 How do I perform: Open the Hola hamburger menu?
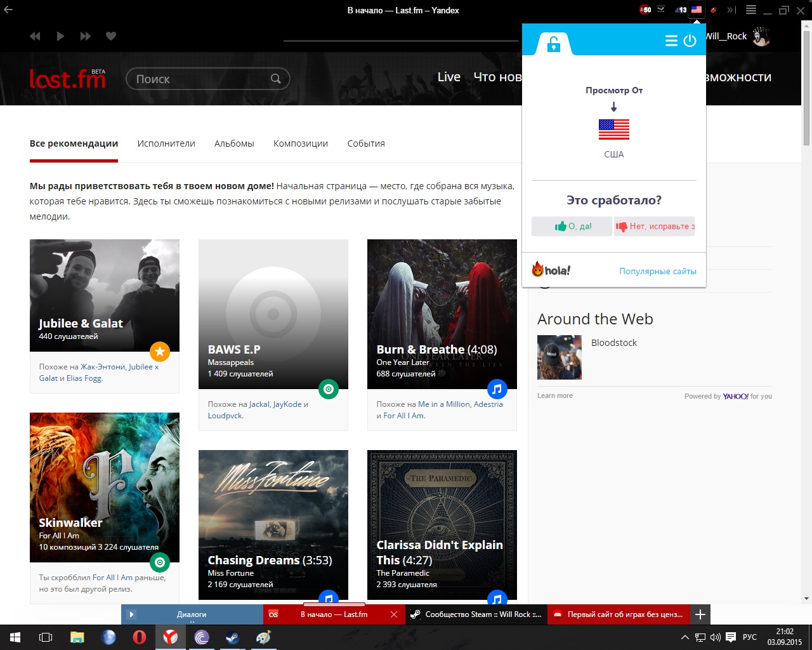pos(671,41)
